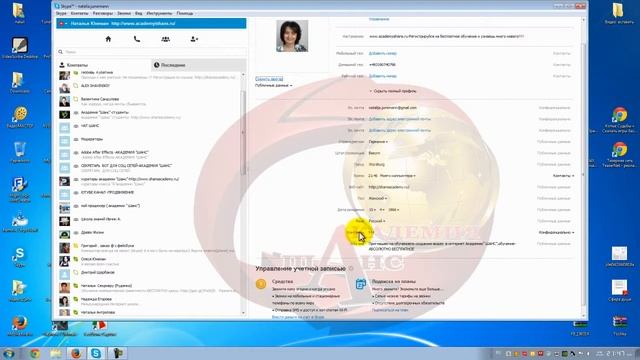Select contact Наталья Антропова
Image resolution: width=640 pixels, height=360 pixels.
click(149, 313)
